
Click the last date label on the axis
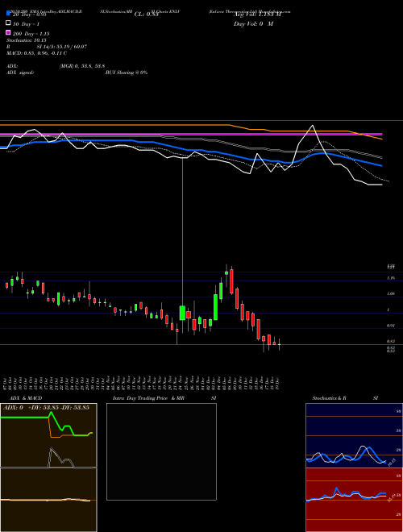pos(278,382)
